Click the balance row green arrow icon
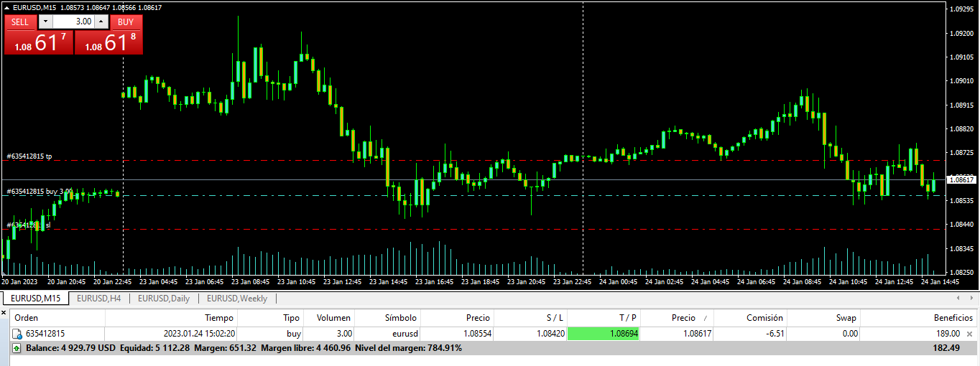This screenshot has width=980, height=366. pos(17,348)
